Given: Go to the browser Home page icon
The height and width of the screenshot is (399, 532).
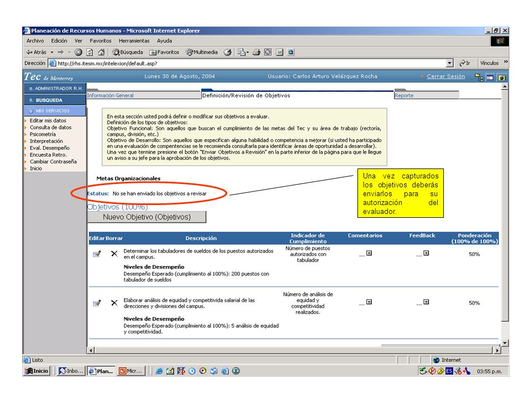Looking at the screenshot, I should (101, 52).
